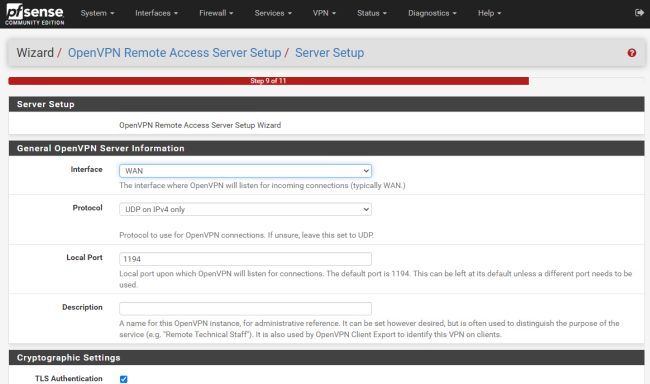Open the VPN menu
The image size is (650, 384).
tap(324, 13)
